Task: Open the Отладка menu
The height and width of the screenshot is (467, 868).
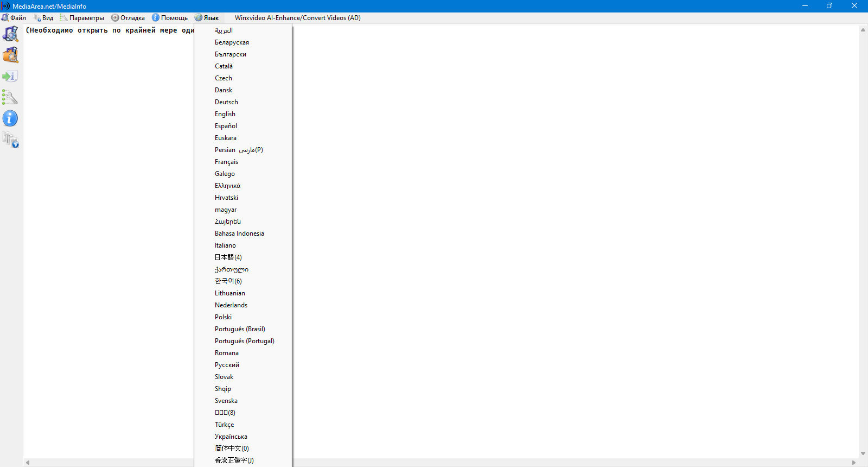Action: click(128, 18)
